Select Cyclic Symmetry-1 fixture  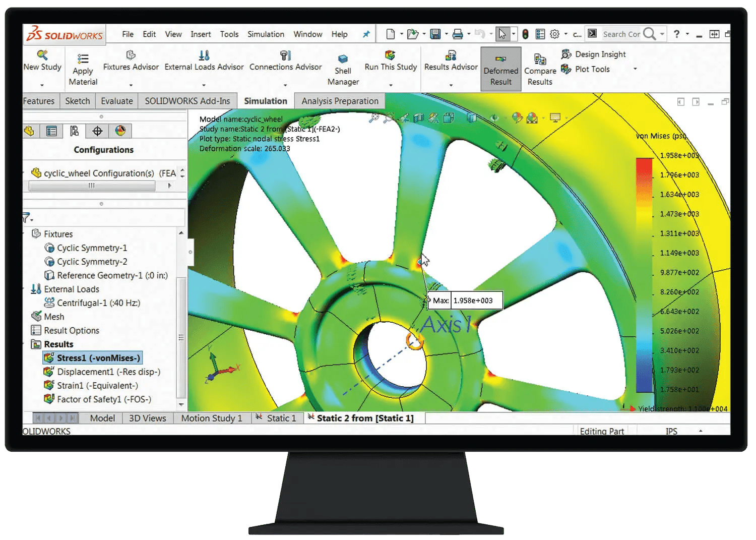tap(86, 248)
